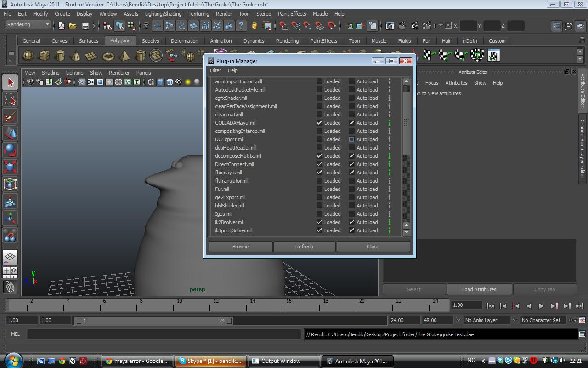Select the Lasso tool in the toolbox

pos(10,99)
